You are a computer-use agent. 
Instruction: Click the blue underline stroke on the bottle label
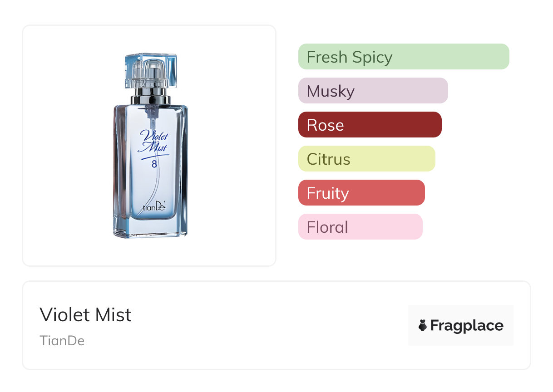[154, 157]
